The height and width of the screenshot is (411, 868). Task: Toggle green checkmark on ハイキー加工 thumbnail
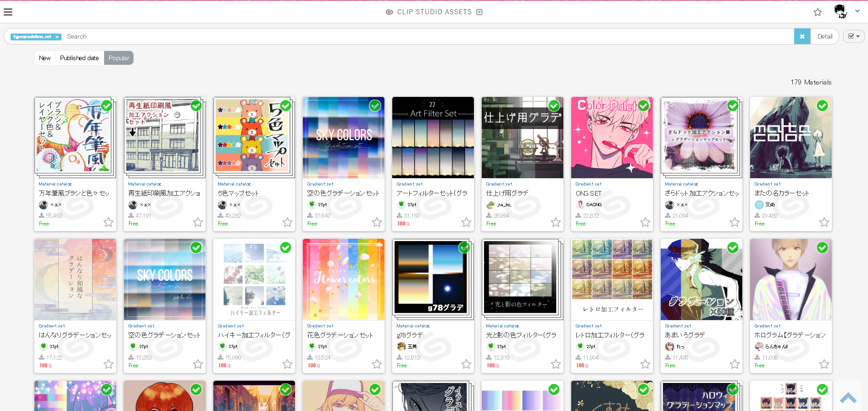[x=285, y=248]
